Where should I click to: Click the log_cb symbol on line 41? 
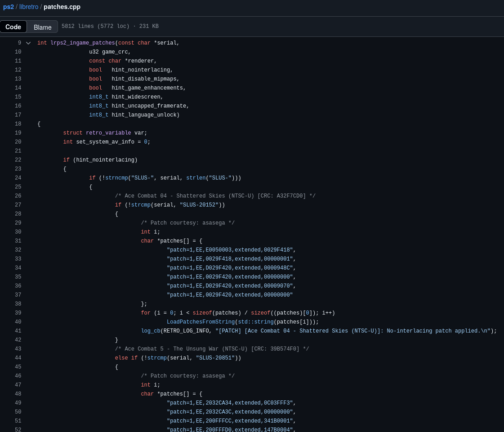pos(151,331)
